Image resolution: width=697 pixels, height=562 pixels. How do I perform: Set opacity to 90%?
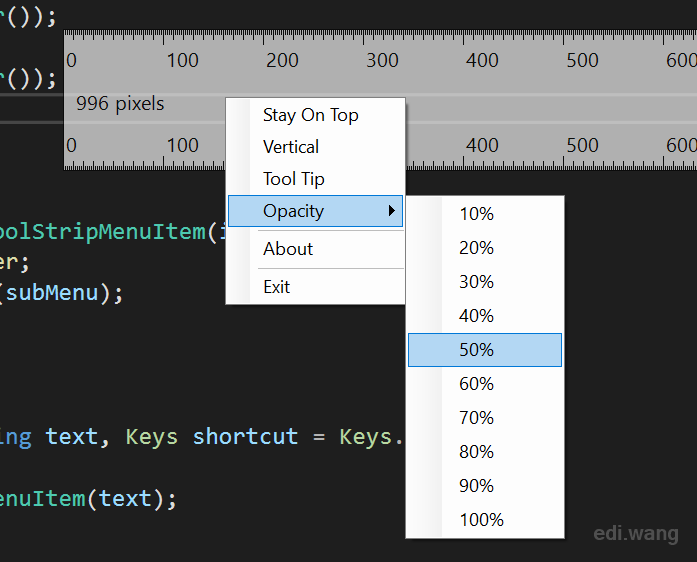pyautogui.click(x=485, y=486)
